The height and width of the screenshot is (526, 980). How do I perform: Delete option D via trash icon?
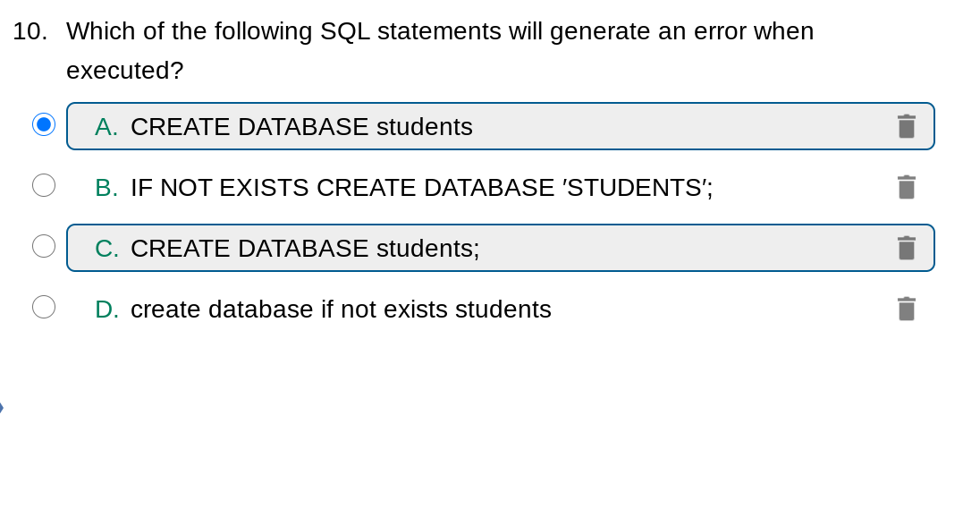tap(906, 309)
